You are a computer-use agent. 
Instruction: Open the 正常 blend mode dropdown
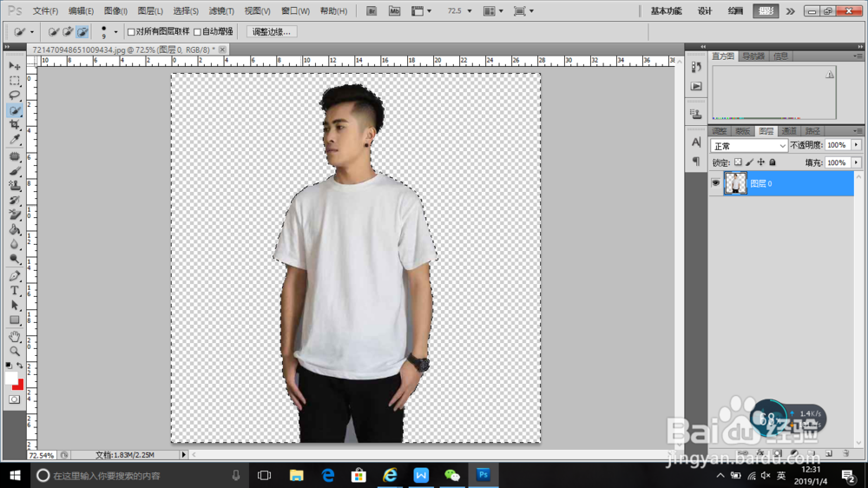coord(749,146)
